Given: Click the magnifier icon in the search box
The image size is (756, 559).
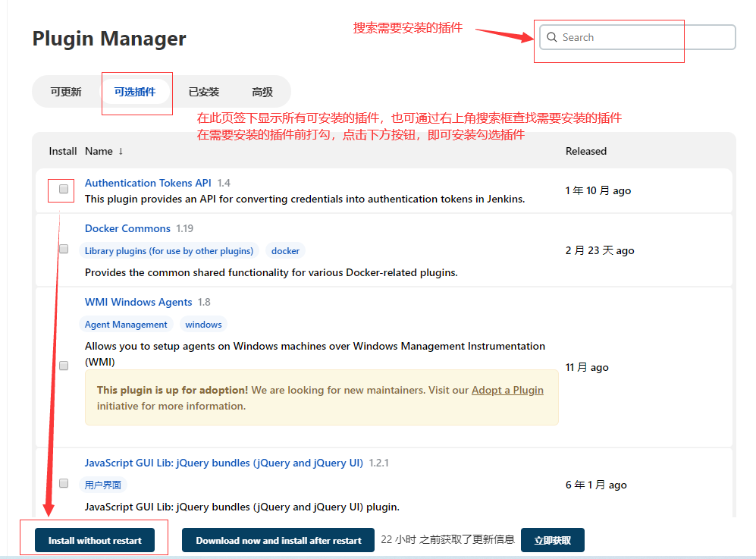Looking at the screenshot, I should tap(551, 37).
